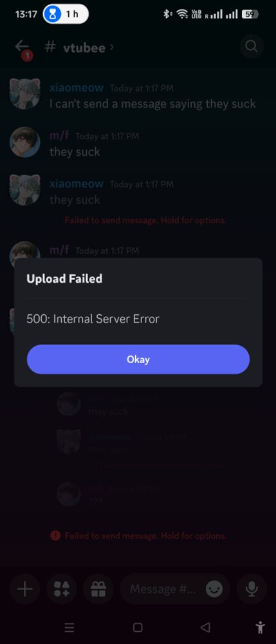The image size is (276, 644).
Task: Expand the vtubee channel chevron
Action: click(x=112, y=47)
